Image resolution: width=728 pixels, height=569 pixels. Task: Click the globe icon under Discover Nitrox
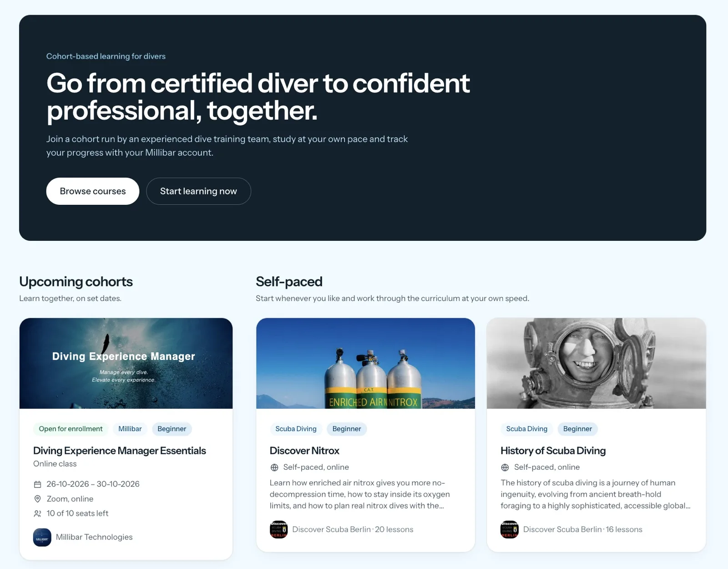click(274, 467)
